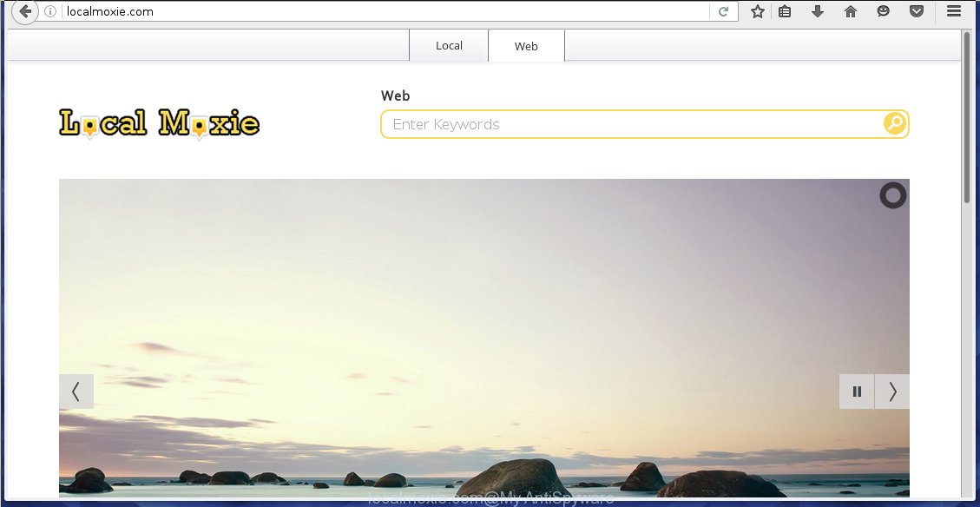Pause the background slideshow
This screenshot has width=980, height=507.
point(857,392)
